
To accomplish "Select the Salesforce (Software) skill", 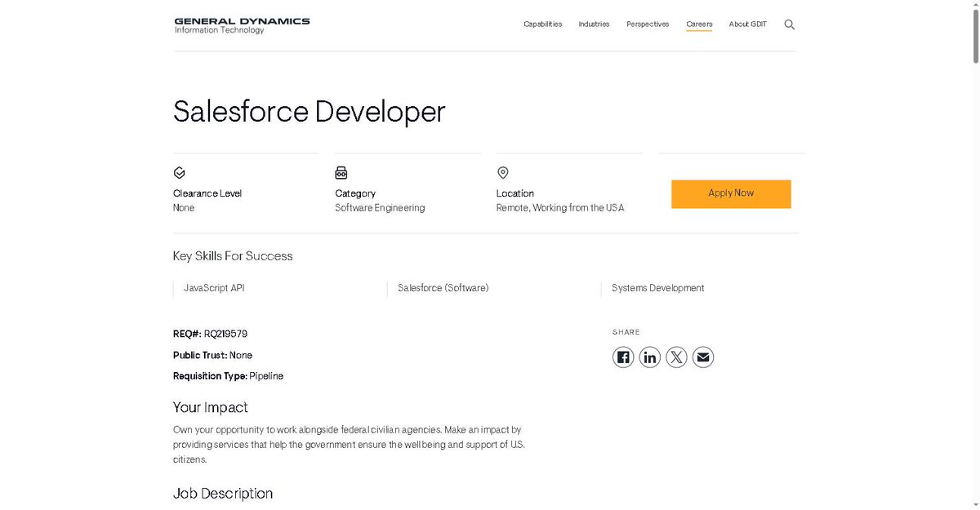I will (x=443, y=288).
